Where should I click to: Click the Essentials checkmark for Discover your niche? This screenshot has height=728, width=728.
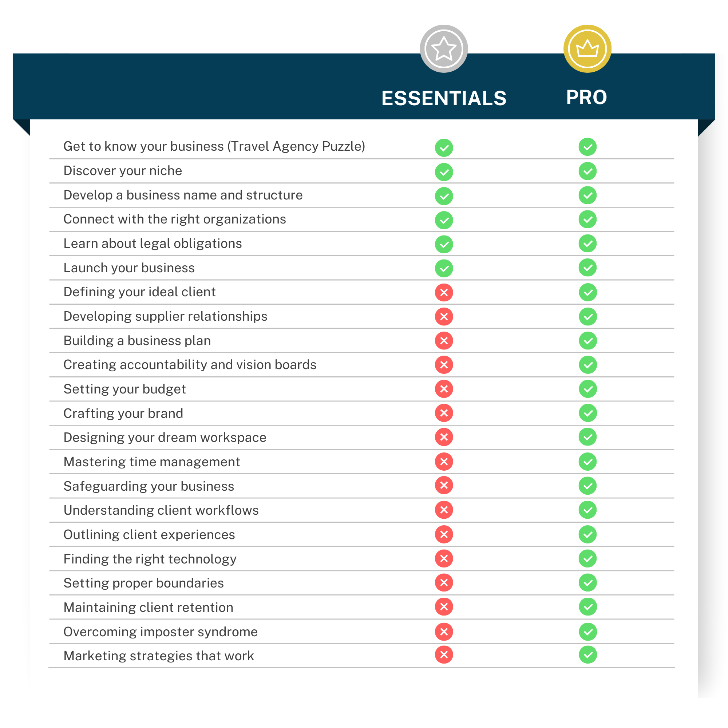click(444, 172)
